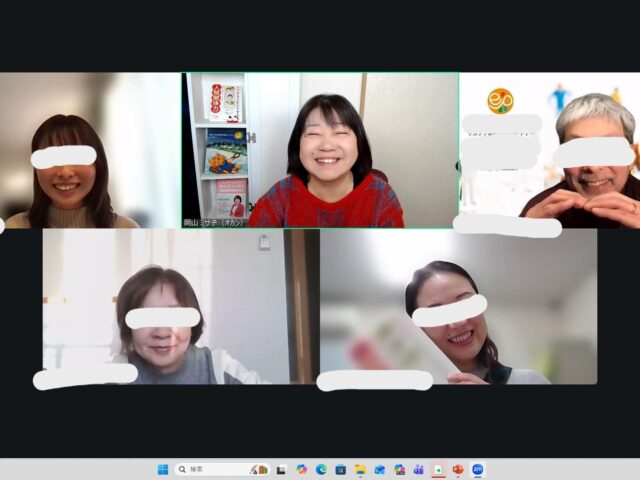
Task: Open the Zoom app icon in taskbar
Action: 478,469
